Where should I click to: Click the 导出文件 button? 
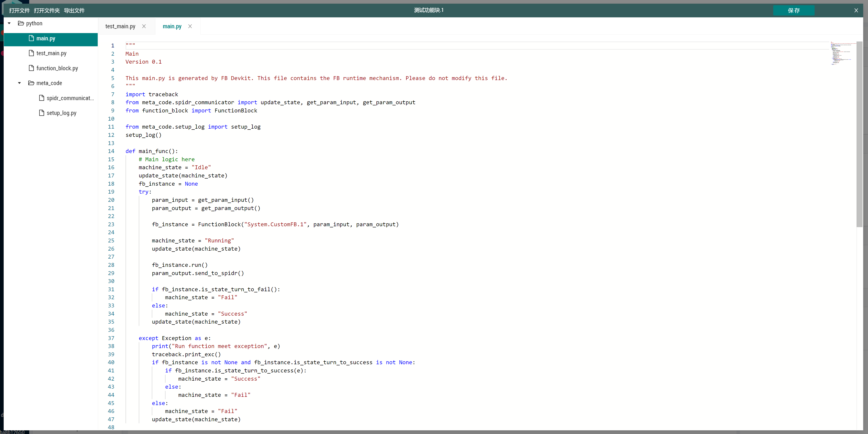[x=74, y=10]
